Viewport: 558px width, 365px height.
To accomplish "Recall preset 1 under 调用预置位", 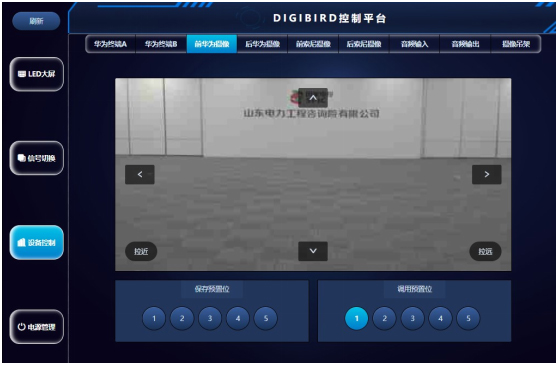I will pos(357,318).
